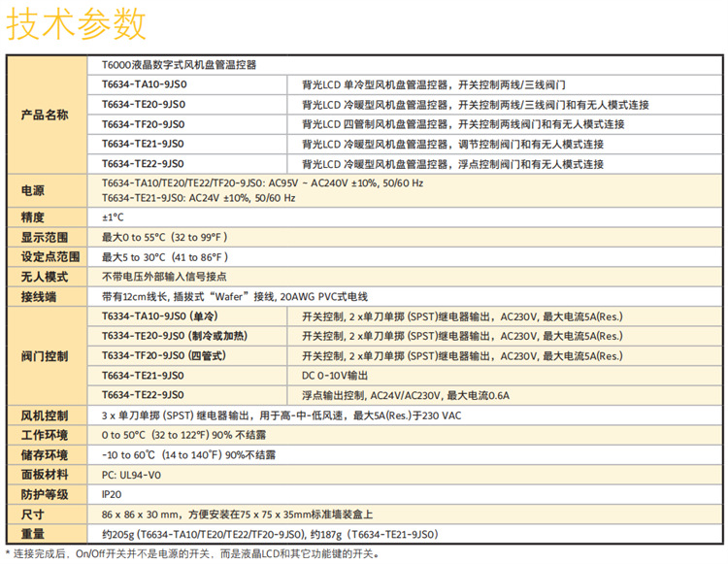Select model T6634-TE22-9JS0 in product names
Viewport: 728px width, 564px height.
(x=143, y=164)
